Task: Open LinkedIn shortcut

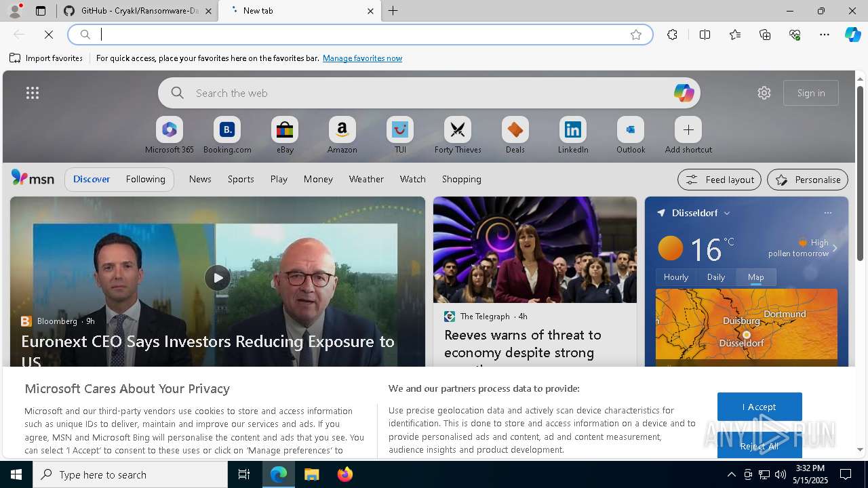Action: (573, 136)
